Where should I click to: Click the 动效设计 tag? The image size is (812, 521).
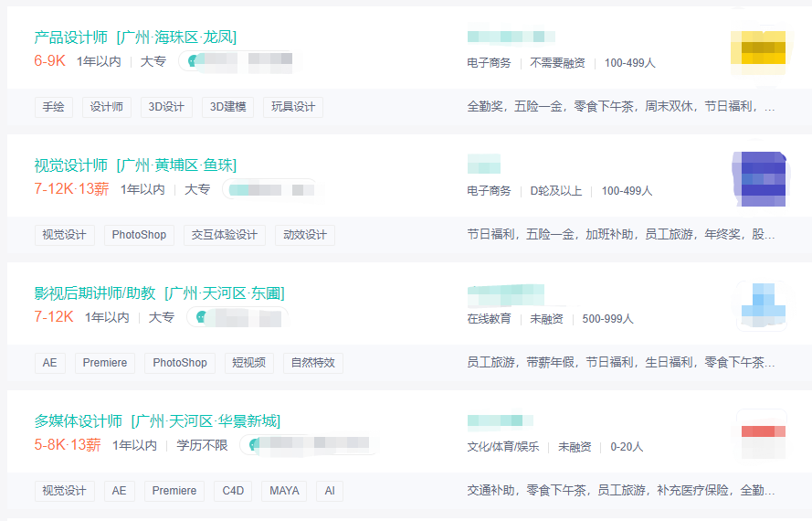[305, 235]
